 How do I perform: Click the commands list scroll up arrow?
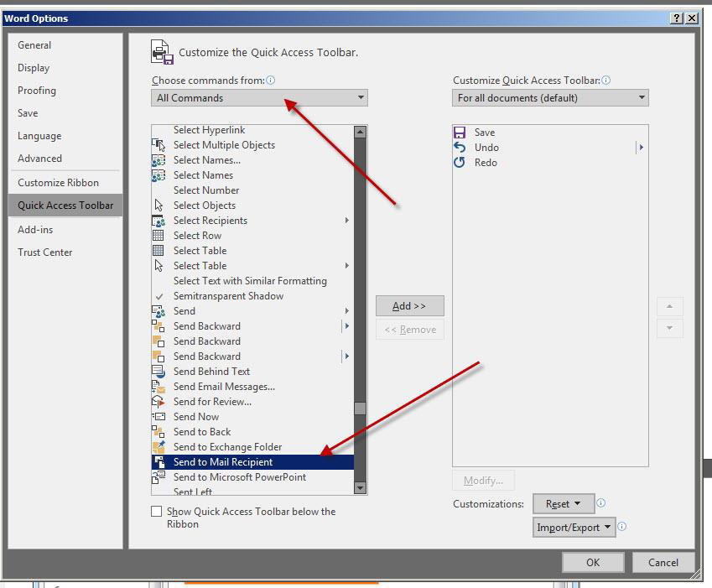360,133
